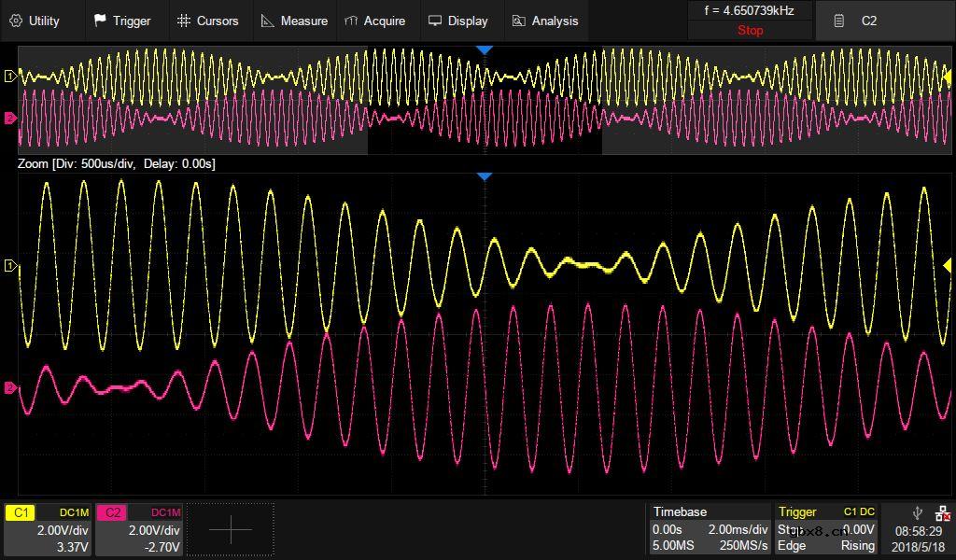956x560 pixels.
Task: Open the Trigger settings box at bottom
Action: pyautogui.click(x=826, y=529)
